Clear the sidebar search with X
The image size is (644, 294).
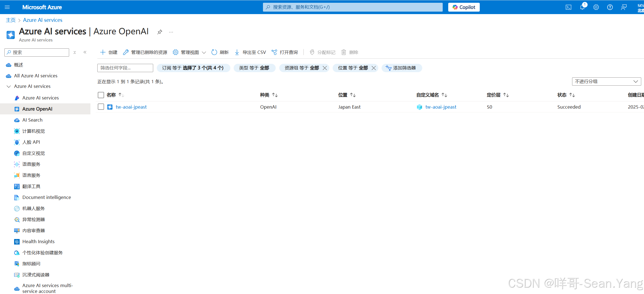point(75,53)
